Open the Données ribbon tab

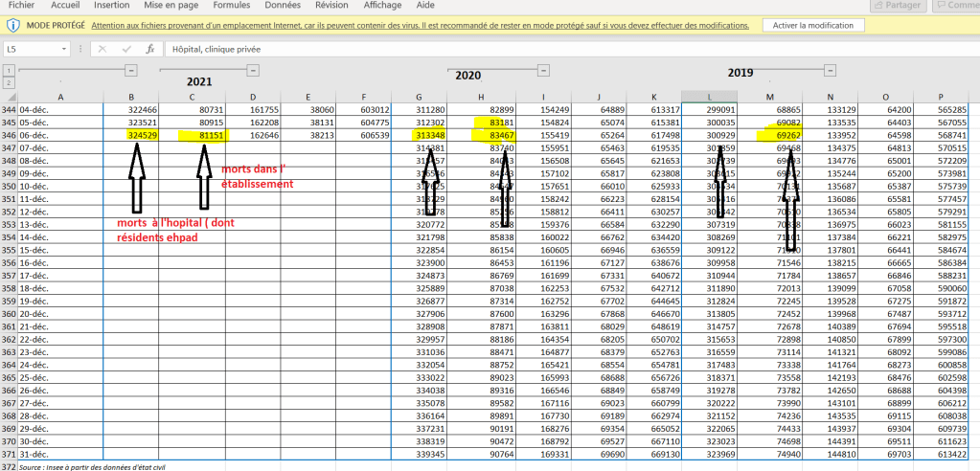(x=282, y=5)
